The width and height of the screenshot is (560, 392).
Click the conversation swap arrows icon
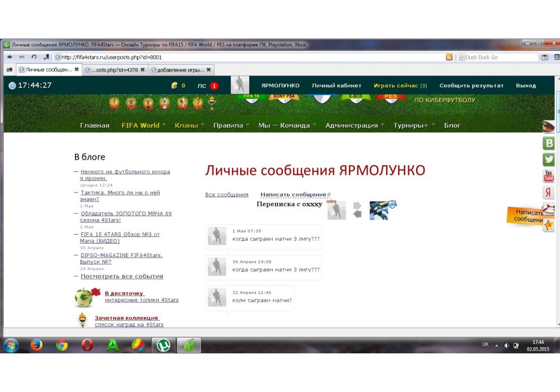(x=357, y=210)
